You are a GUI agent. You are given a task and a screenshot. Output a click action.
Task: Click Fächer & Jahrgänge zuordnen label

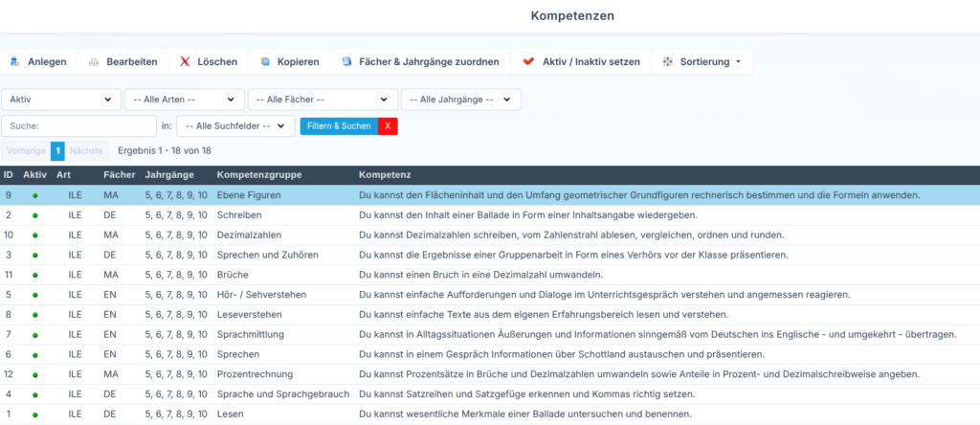(430, 62)
